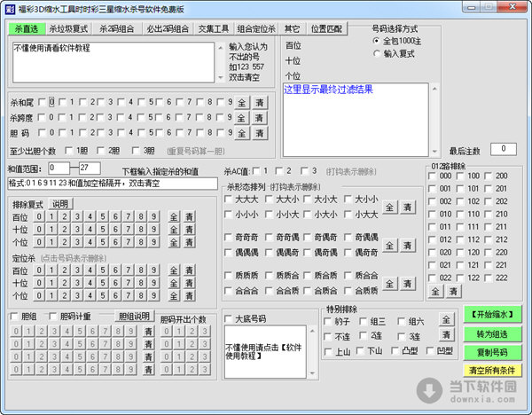Image resolution: width=532 pixels, height=415 pixels.
Task: Enable the 凸型 exclusion checkbox
Action: 395,350
